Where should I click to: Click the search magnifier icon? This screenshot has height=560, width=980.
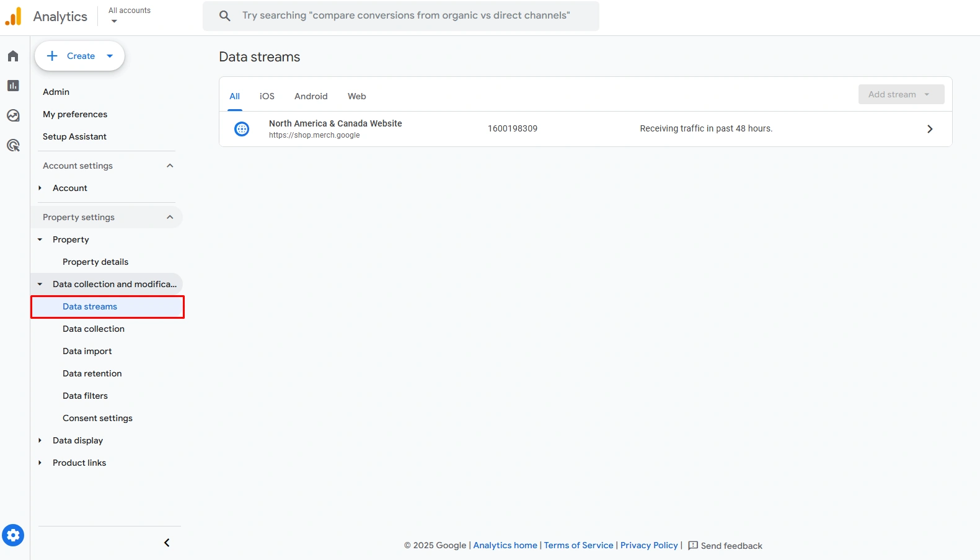[225, 16]
